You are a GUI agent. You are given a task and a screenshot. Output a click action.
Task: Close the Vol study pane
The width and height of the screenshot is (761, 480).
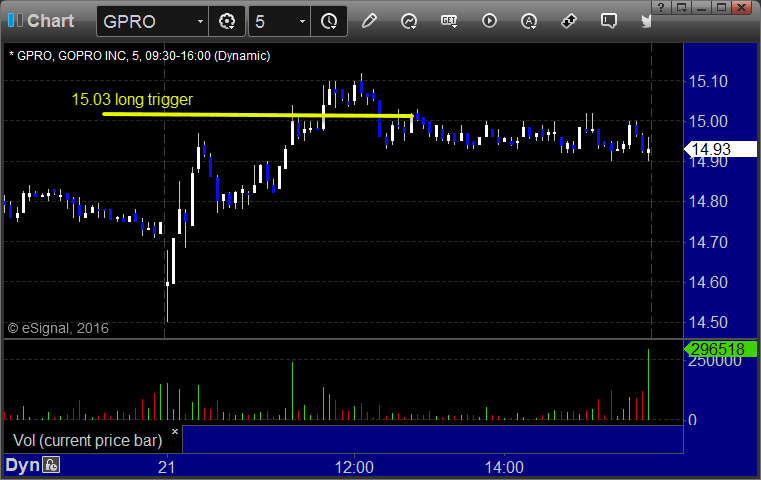pos(175,431)
